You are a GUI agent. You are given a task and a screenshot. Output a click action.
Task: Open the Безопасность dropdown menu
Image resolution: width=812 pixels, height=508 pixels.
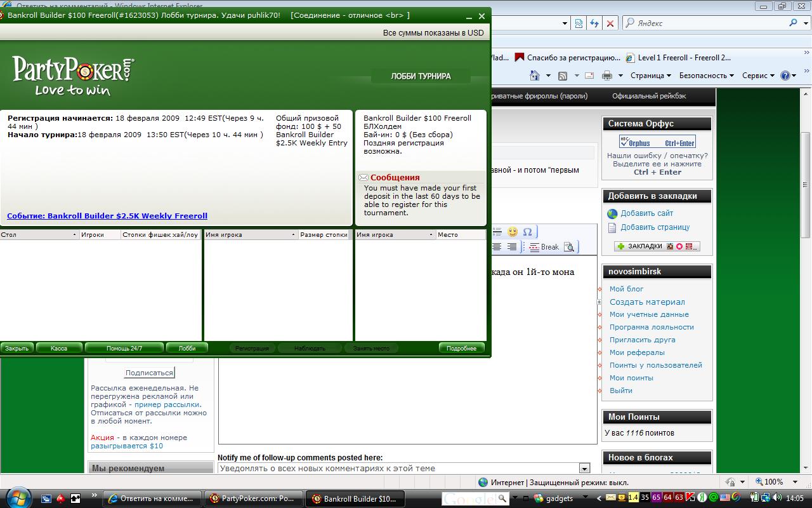[x=706, y=76]
